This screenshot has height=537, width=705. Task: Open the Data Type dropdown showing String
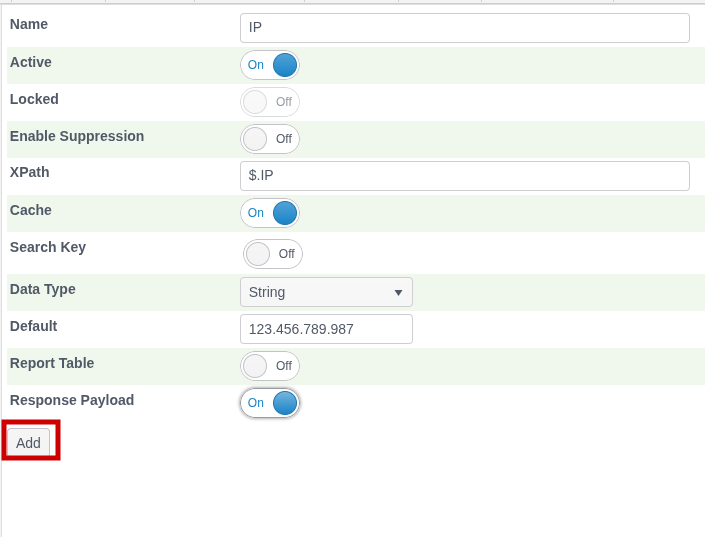(x=326, y=292)
